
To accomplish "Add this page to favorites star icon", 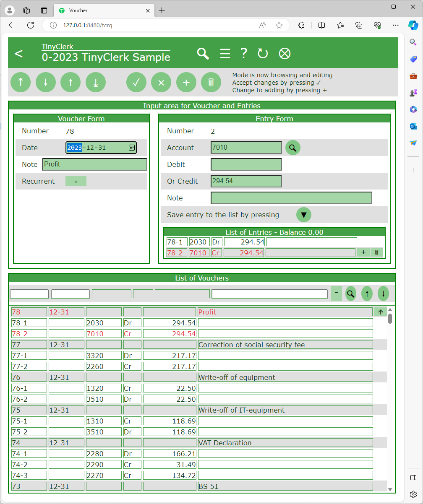I will [279, 25].
